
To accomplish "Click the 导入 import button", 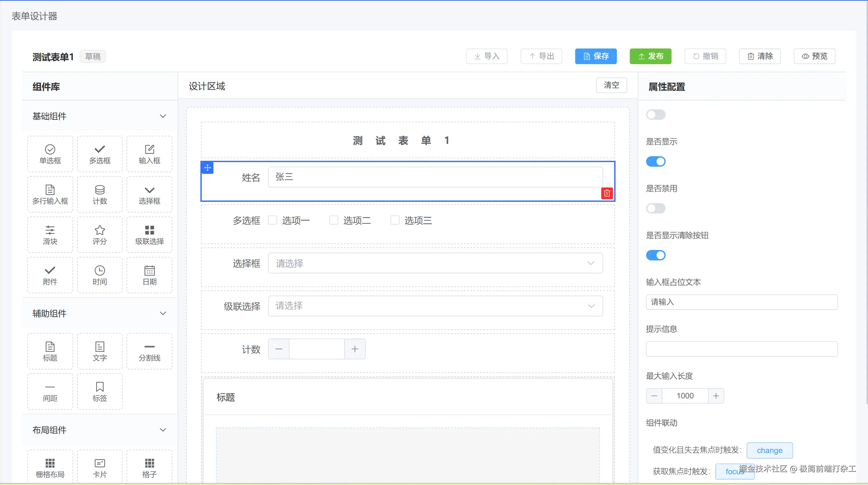I will click(x=487, y=56).
